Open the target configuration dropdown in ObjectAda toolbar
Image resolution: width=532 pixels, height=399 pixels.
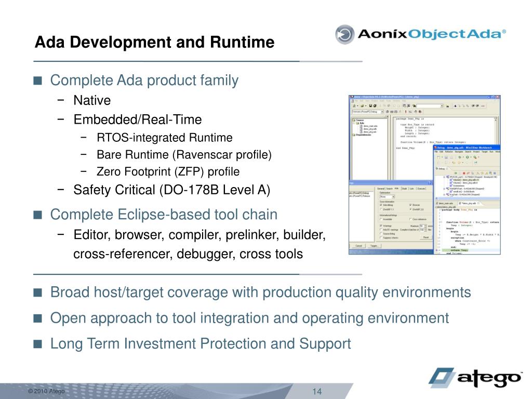[x=368, y=112]
